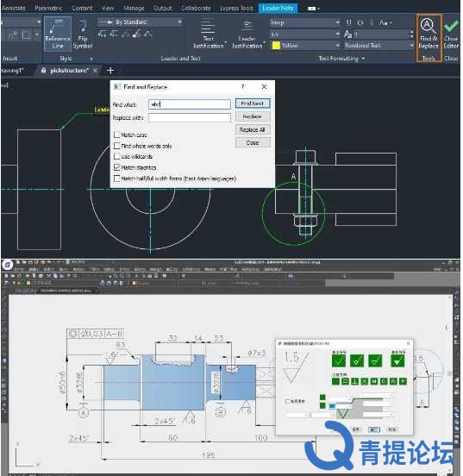Screen dimensions: 463x476
Task: Click the text width factor stepper
Action: point(411,34)
